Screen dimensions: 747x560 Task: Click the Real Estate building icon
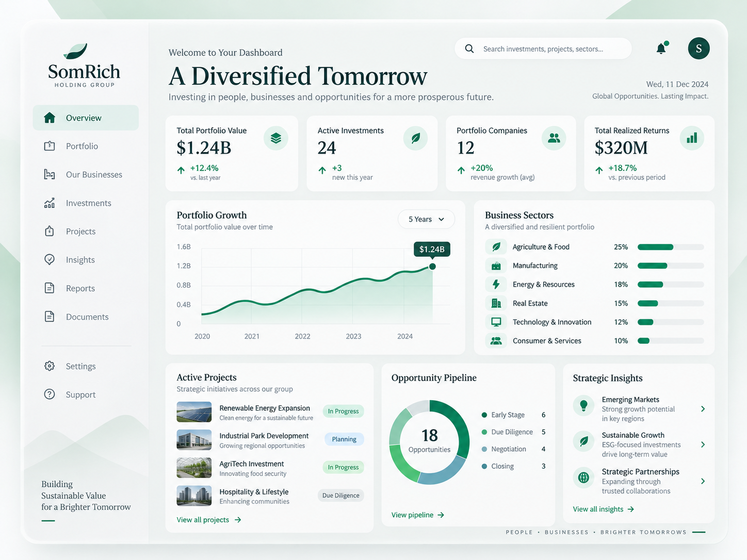496,303
